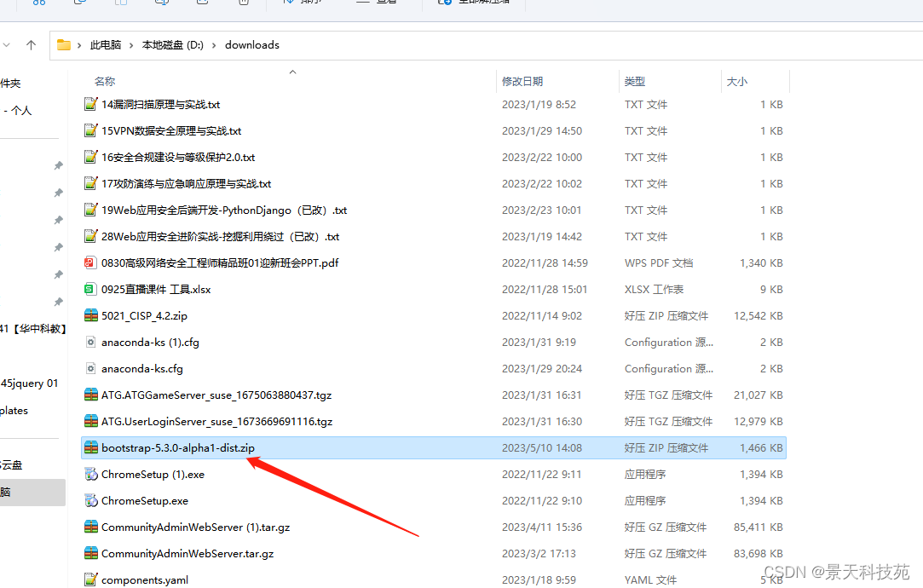The height and width of the screenshot is (588, 923).
Task: Click the folder icon in address bar
Action: pyautogui.click(x=64, y=44)
